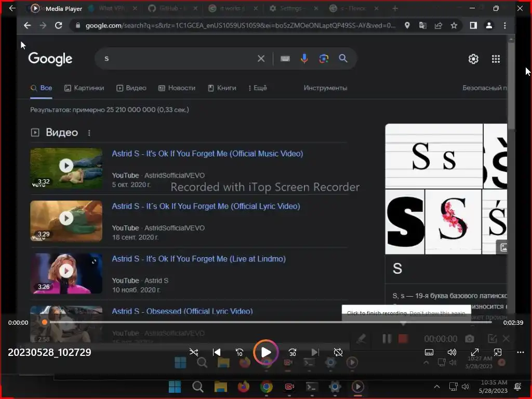Open Settings from the taskbar
The image size is (532, 399).
click(x=335, y=387)
